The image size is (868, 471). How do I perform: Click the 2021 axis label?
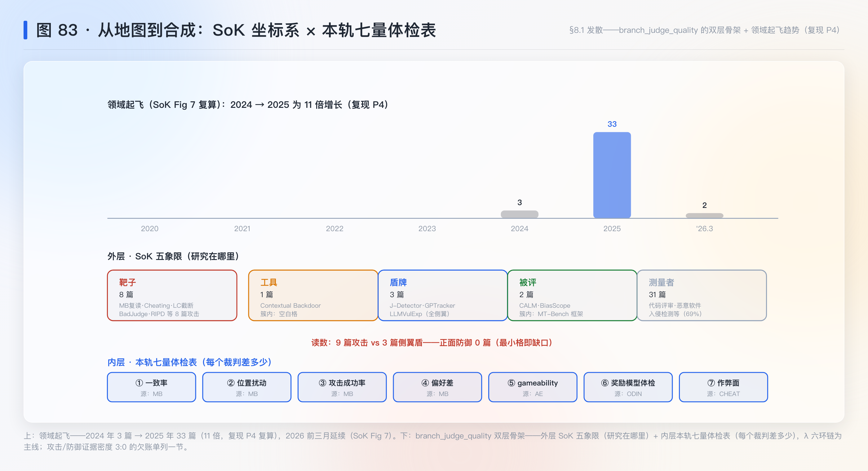click(242, 228)
